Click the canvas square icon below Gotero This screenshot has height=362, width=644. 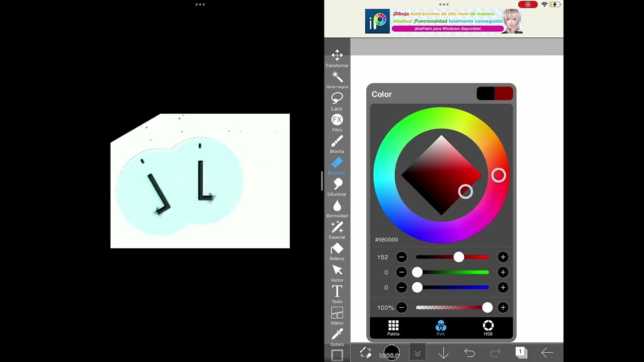pyautogui.click(x=337, y=355)
